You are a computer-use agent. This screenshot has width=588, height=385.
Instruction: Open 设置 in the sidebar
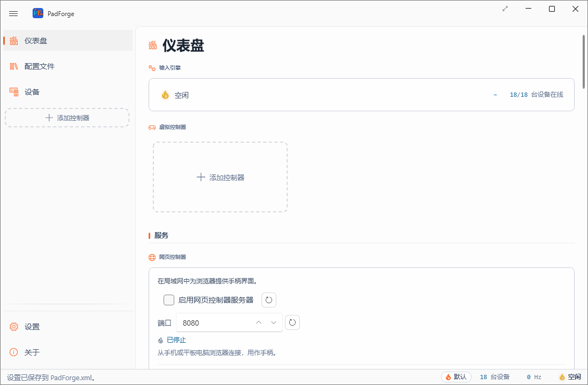68,327
